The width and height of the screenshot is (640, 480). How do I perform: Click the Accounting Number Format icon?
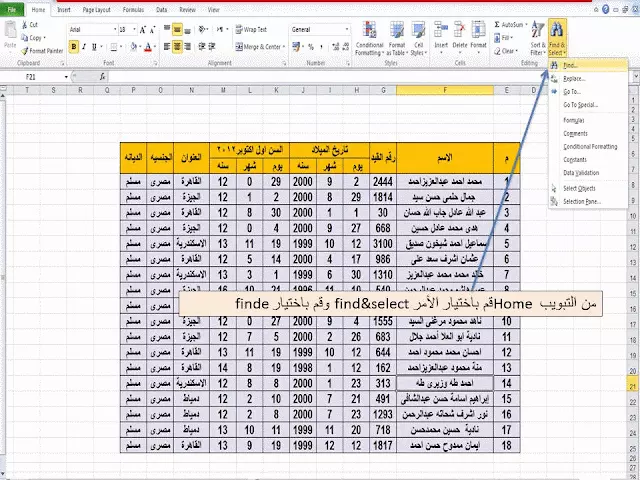coord(296,47)
